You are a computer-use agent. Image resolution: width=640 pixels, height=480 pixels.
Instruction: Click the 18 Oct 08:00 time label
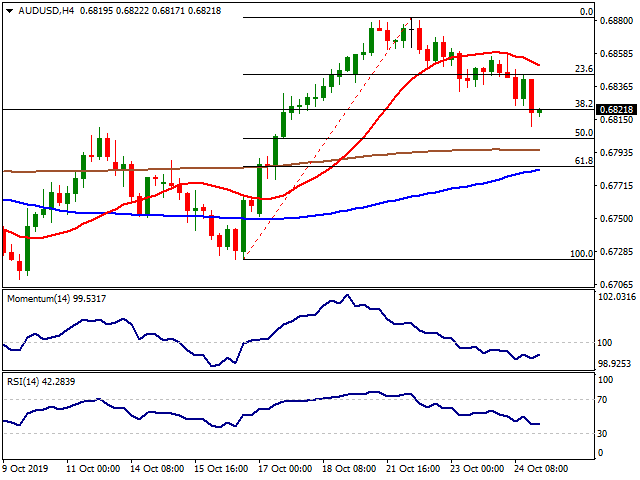click(x=349, y=469)
